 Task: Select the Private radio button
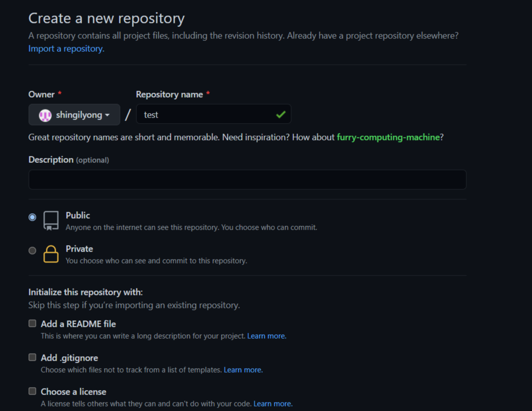(32, 251)
